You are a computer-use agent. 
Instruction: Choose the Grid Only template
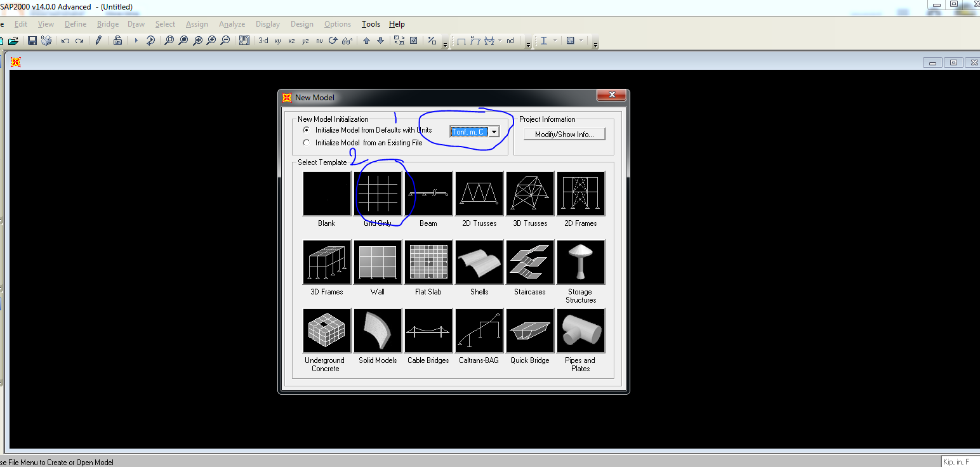[378, 194]
